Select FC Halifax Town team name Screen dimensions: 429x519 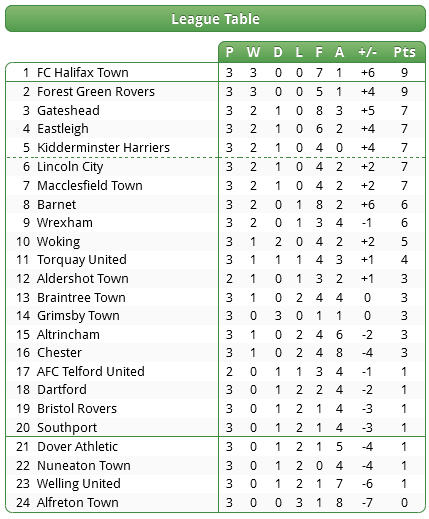[x=83, y=72]
